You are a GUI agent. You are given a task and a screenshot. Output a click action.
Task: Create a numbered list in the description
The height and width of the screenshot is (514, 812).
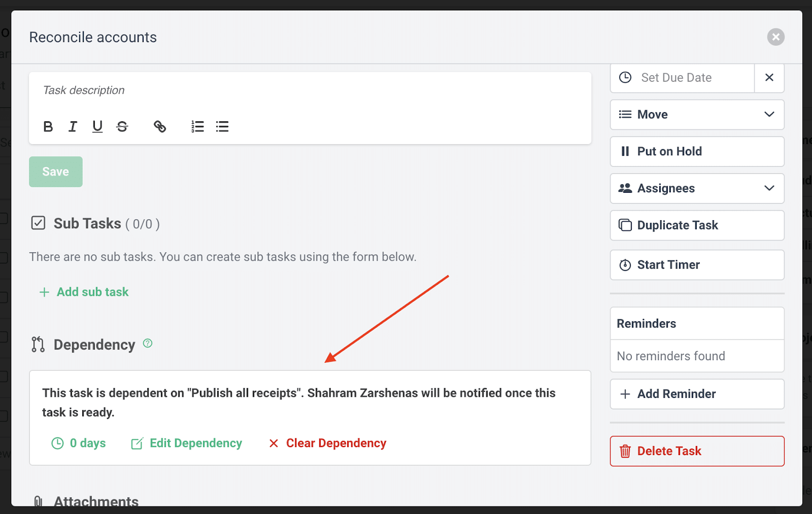point(197,126)
